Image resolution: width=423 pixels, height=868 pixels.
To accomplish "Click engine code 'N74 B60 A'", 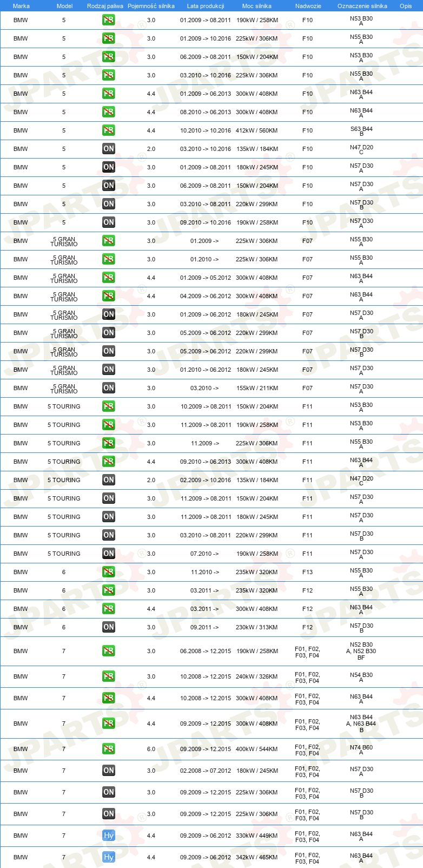I will (361, 749).
